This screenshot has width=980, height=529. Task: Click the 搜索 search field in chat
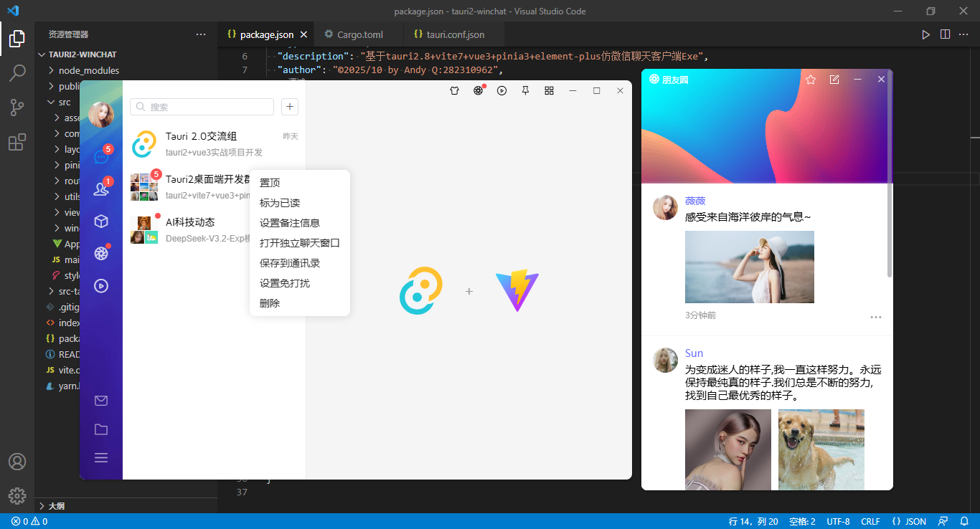coord(202,107)
